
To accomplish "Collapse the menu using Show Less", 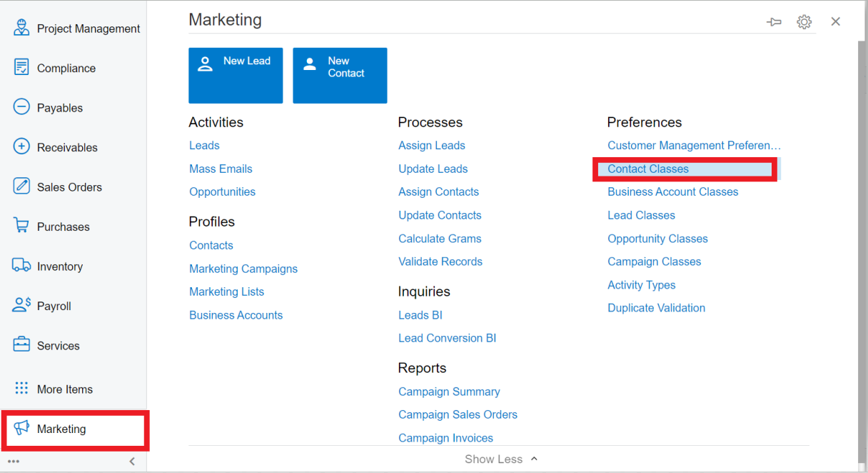I will [x=500, y=459].
